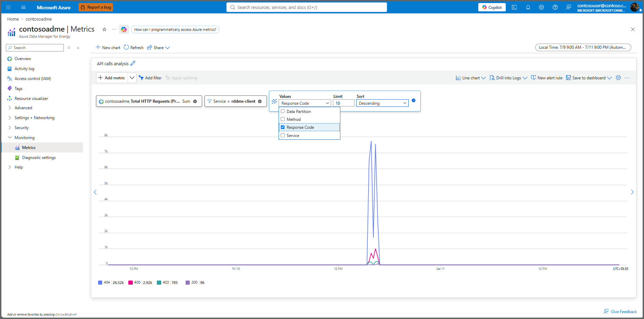The height and width of the screenshot is (319, 644).
Task: Open the Add metric dropdown arrow
Action: 132,78
